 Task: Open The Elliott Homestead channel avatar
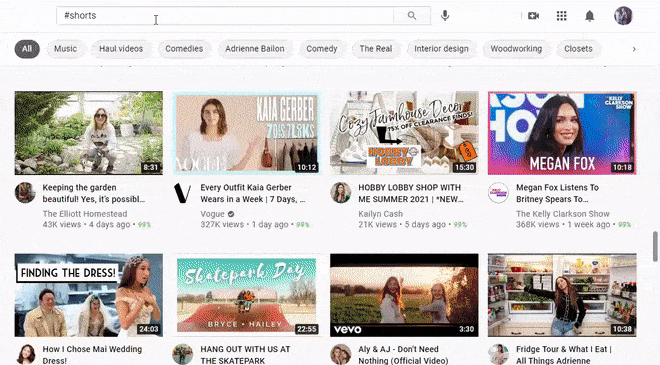click(x=25, y=193)
